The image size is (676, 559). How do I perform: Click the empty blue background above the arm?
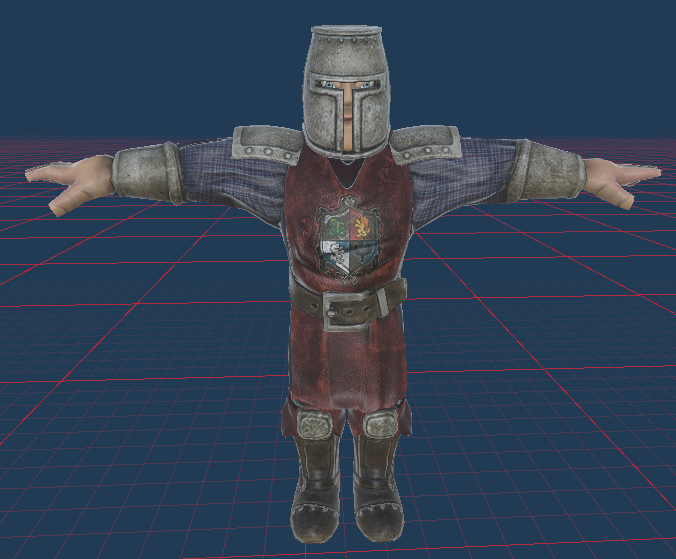150,70
